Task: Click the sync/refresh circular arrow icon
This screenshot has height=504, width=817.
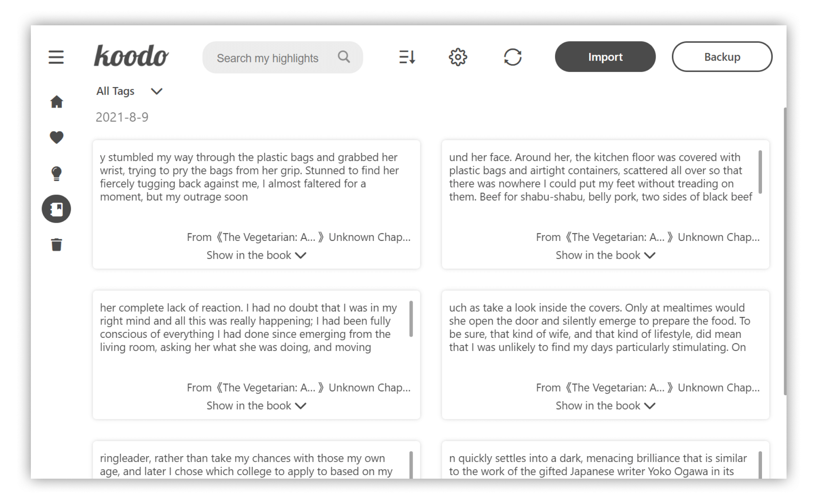Action: coord(512,57)
